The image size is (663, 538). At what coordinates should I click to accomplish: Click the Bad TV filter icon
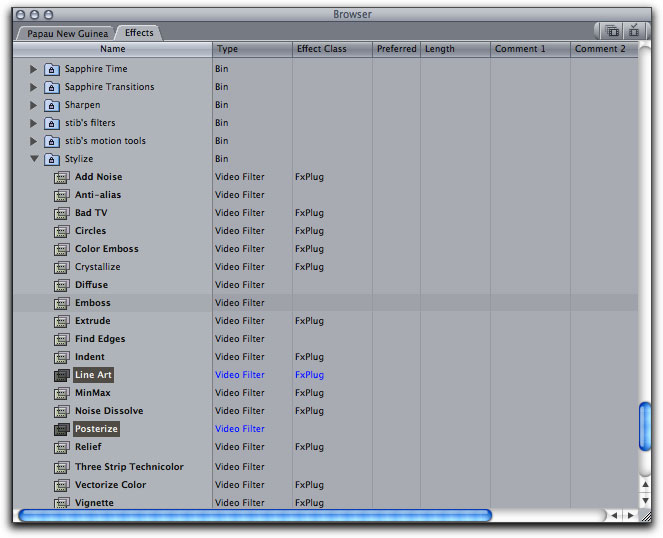[x=61, y=213]
